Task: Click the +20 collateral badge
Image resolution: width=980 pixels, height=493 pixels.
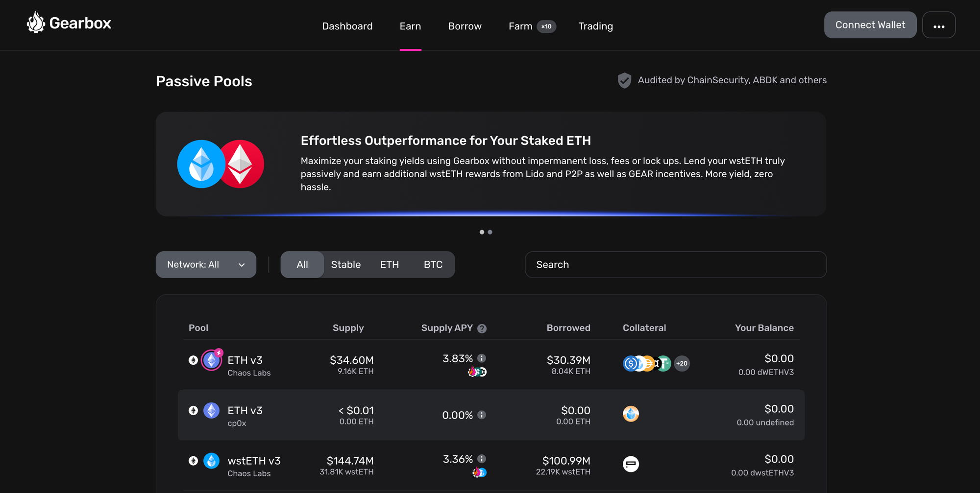Action: tap(682, 363)
